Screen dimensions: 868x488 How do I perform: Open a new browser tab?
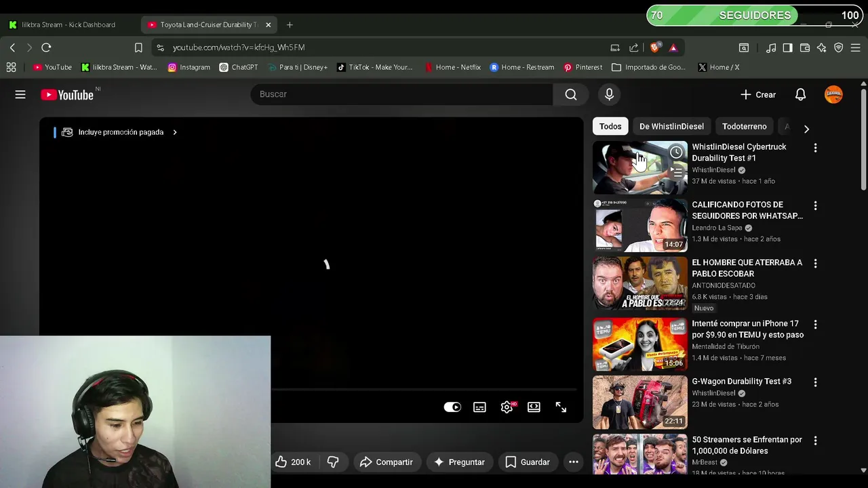290,25
